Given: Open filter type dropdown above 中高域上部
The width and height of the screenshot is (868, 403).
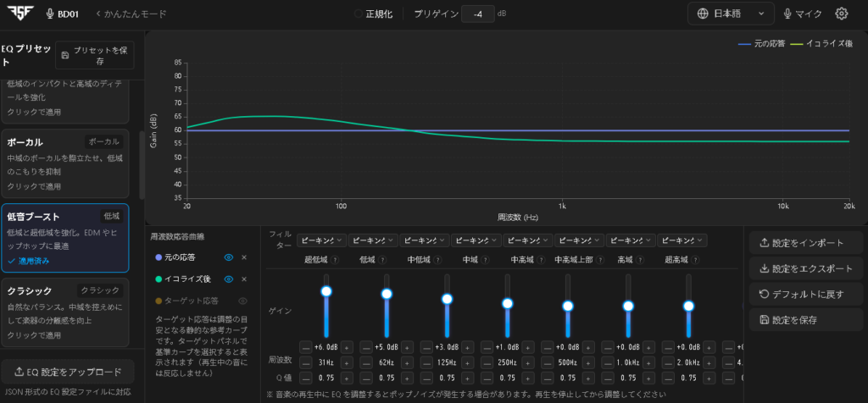Looking at the screenshot, I should point(580,240).
